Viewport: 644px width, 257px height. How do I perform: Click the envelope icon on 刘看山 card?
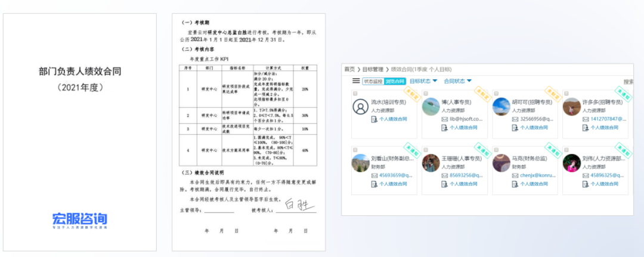point(374,175)
